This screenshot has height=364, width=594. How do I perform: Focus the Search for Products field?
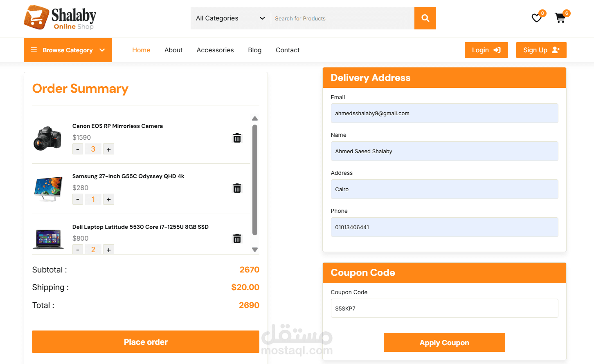pyautogui.click(x=342, y=18)
